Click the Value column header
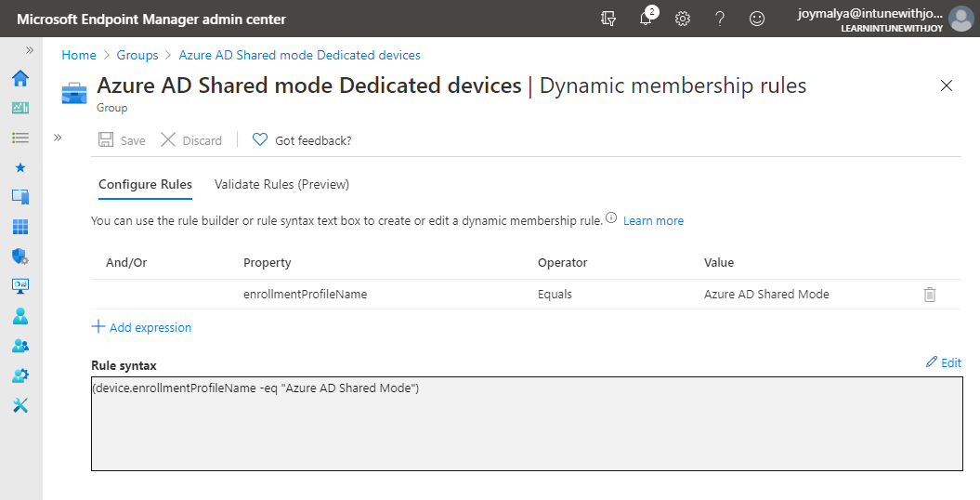980x500 pixels. tap(719, 262)
